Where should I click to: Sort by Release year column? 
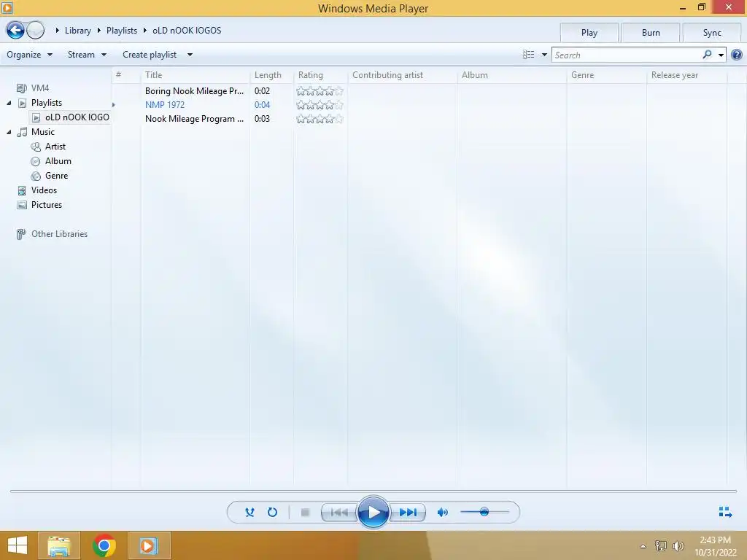[x=687, y=75]
